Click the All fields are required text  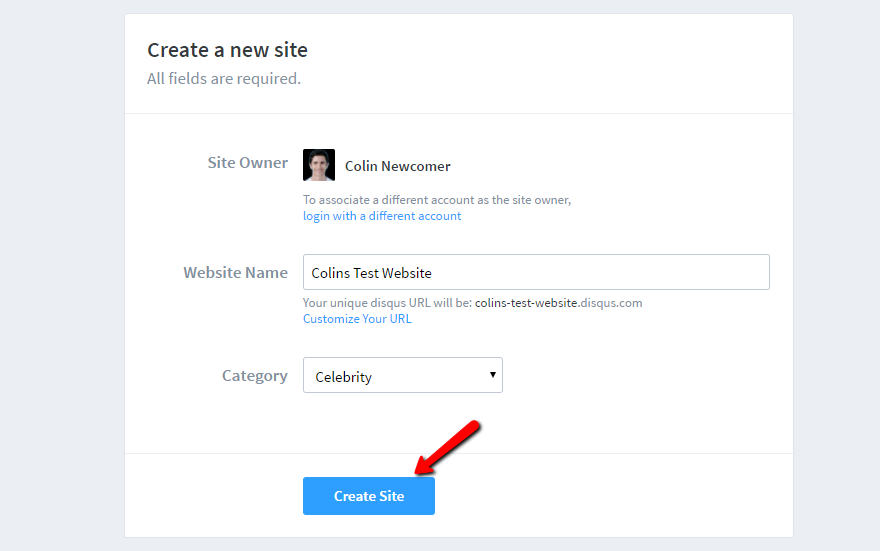(x=223, y=78)
